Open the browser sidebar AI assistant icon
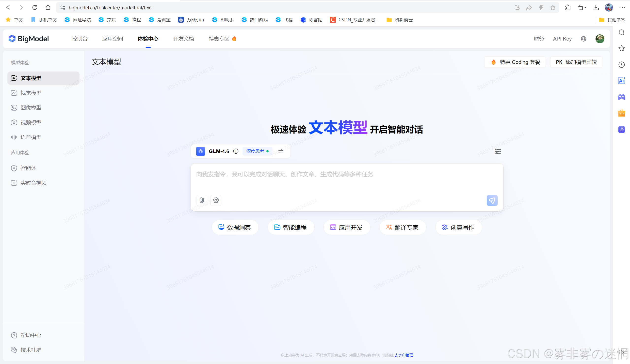Viewport: 630px width, 364px height. [621, 81]
